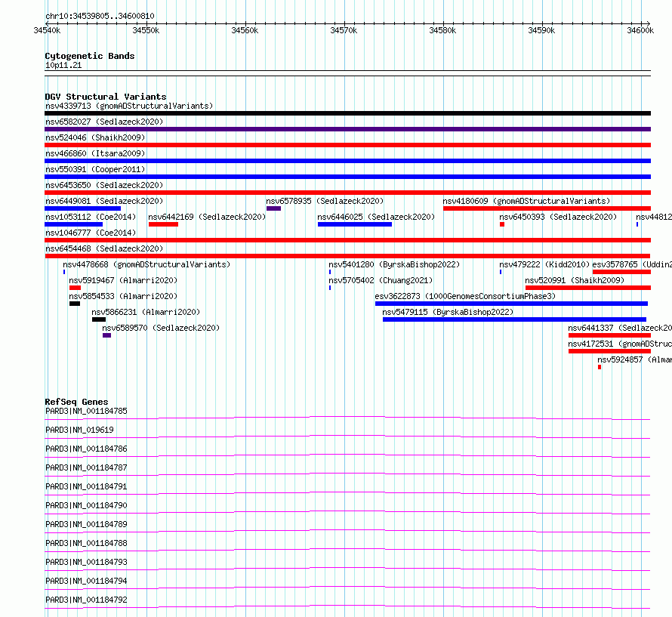Click the nsv4339713 black variant bar
Image resolution: width=672 pixels, height=617 pixels.
click(347, 113)
